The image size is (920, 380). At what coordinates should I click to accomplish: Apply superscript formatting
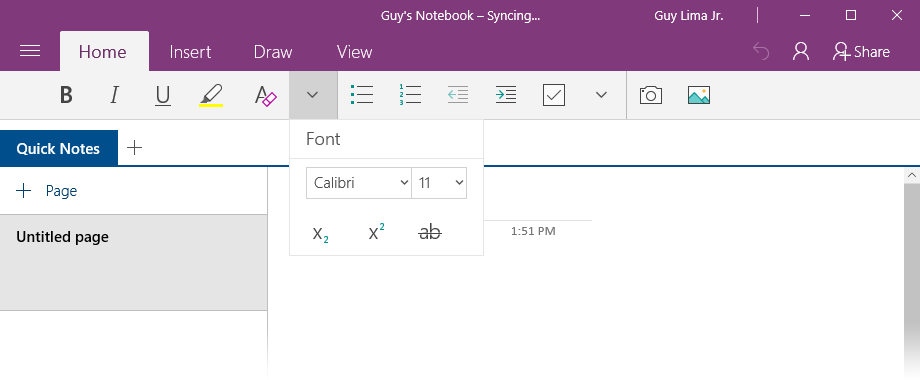tap(376, 232)
